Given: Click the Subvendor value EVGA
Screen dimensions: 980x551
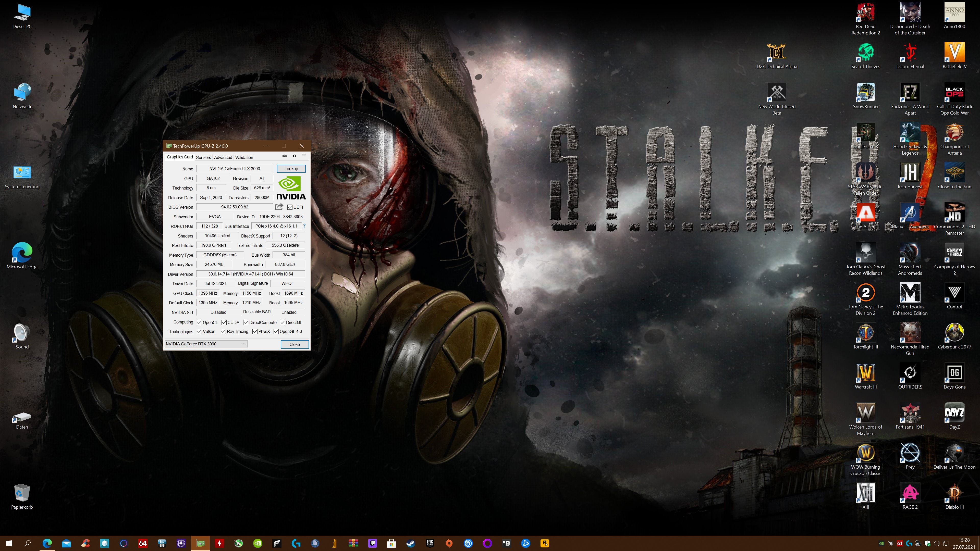Looking at the screenshot, I should coord(215,216).
